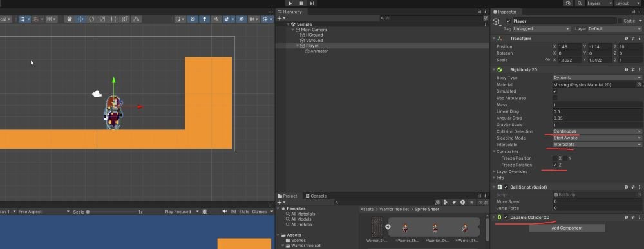Image resolution: width=644 pixels, height=249 pixels.
Task: Open the Sleeping Mode dropdown
Action: [x=597, y=138]
